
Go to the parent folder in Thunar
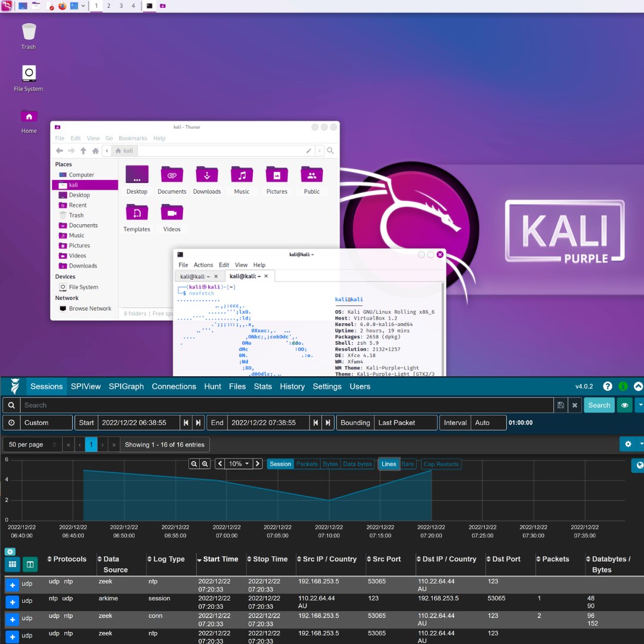coord(83,151)
